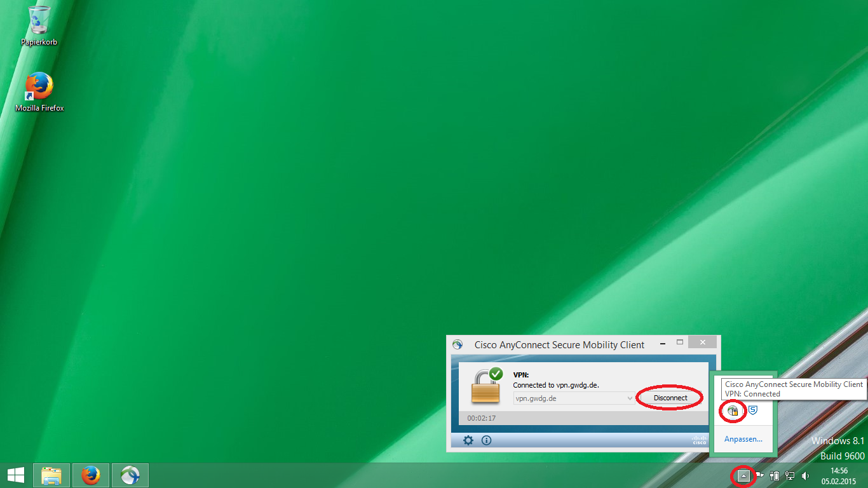Minimize the Cisco AnyConnect window

[x=662, y=342]
